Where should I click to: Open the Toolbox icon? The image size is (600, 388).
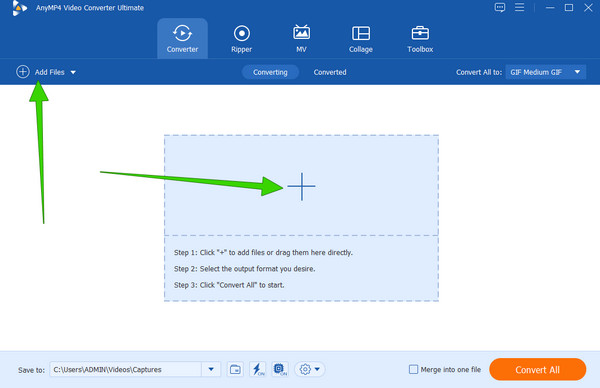[x=420, y=33]
